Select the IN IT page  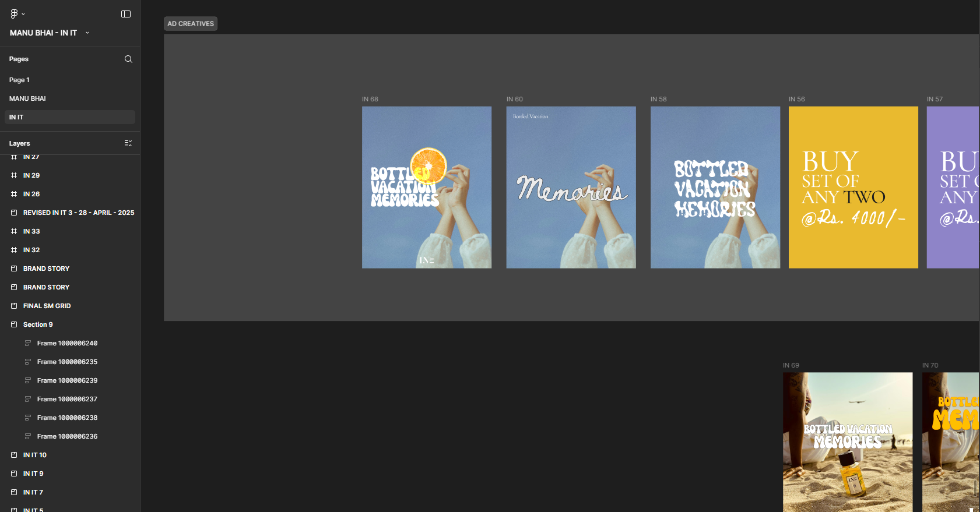click(x=16, y=117)
